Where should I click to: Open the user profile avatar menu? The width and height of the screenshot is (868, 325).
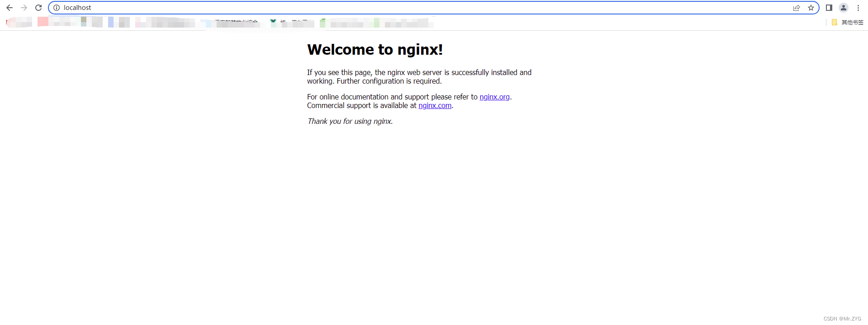[844, 8]
